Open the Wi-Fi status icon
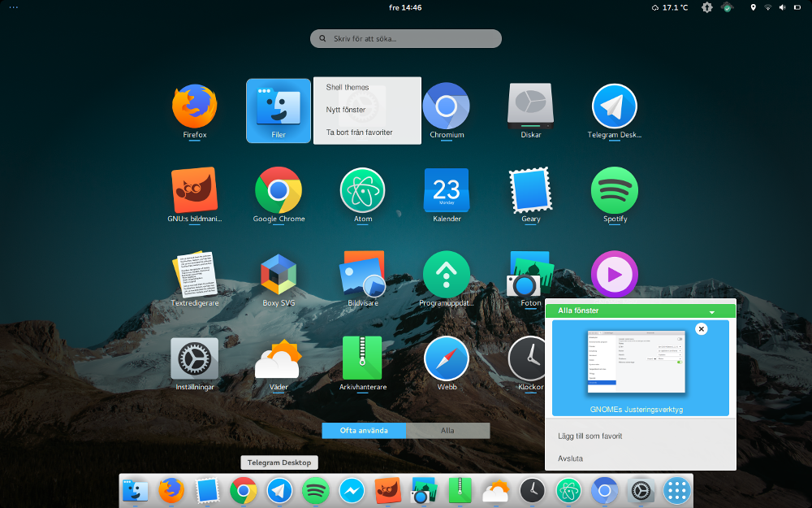The image size is (812, 508). point(768,7)
